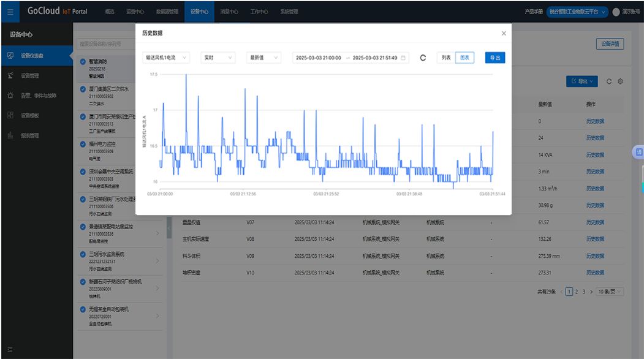Go to the 运营中心 top menu
The image size is (644, 359).
[135, 12]
